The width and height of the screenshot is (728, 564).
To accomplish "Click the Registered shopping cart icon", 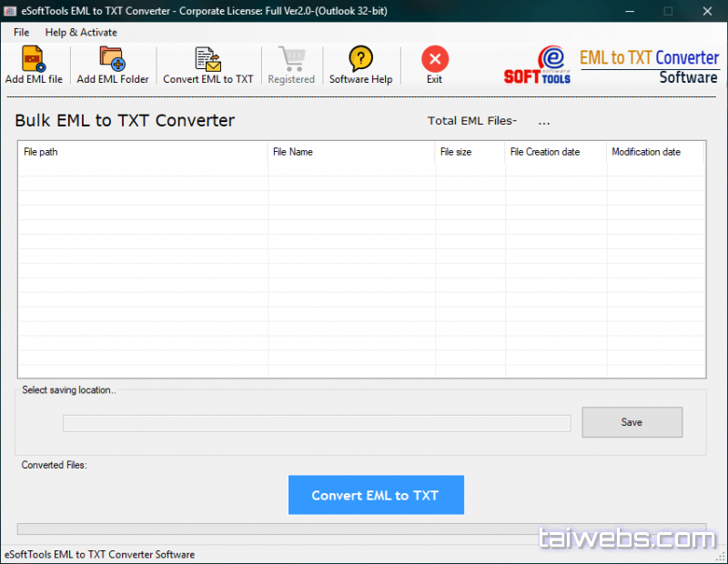I will pos(291,60).
